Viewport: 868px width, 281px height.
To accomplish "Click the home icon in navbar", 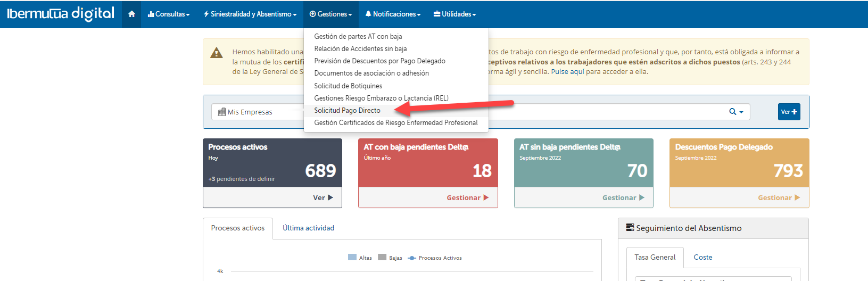I will pyautogui.click(x=131, y=14).
